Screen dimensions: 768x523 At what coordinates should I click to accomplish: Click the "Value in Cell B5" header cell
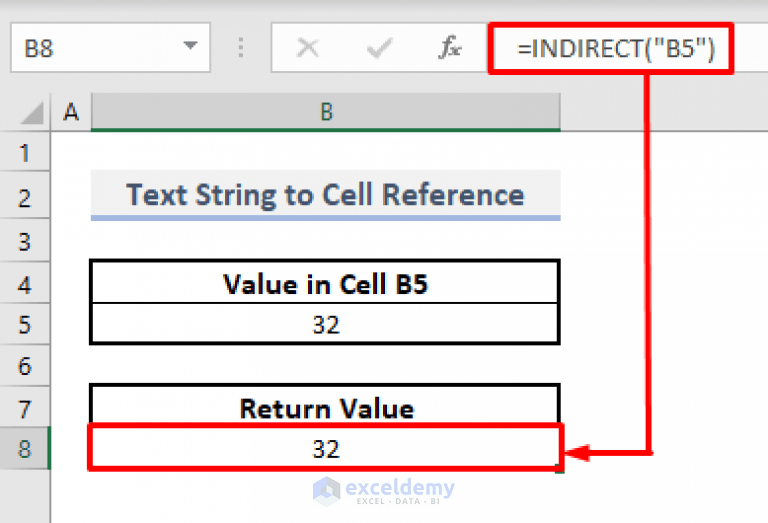tap(326, 283)
